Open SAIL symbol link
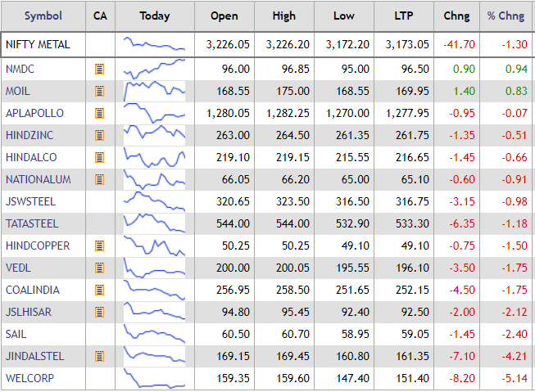The width and height of the screenshot is (535, 392). (x=16, y=334)
